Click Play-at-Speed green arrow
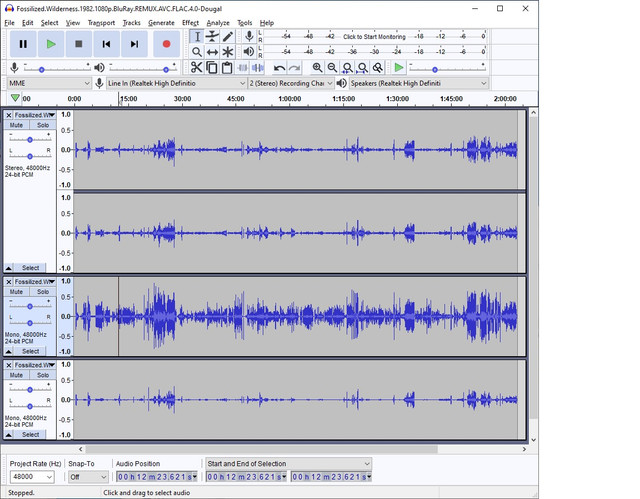The width and height of the screenshot is (640, 499). [x=399, y=67]
